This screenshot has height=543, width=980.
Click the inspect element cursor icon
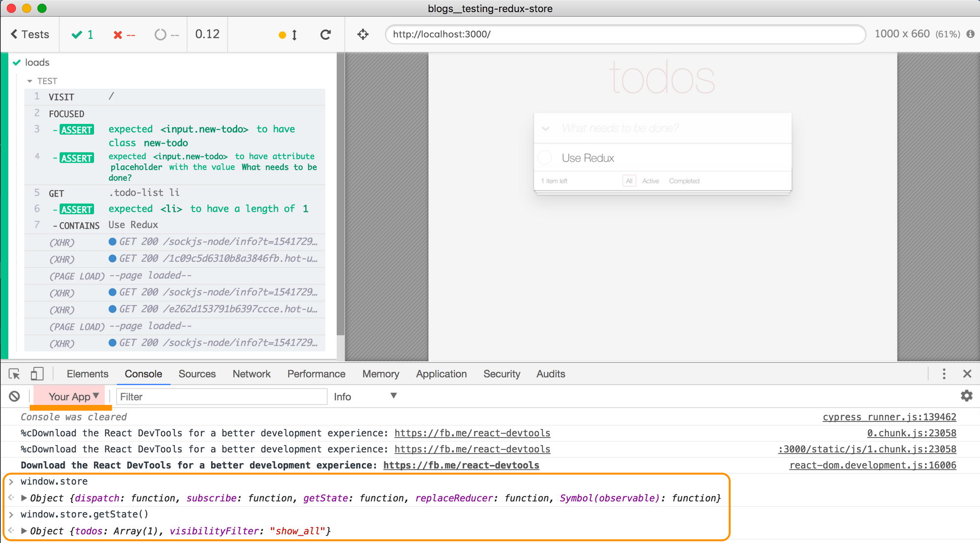14,374
